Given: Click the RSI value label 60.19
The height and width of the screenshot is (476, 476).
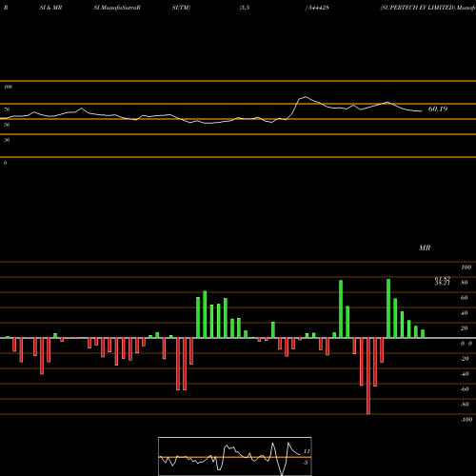Looking at the screenshot, I should pos(438,109).
